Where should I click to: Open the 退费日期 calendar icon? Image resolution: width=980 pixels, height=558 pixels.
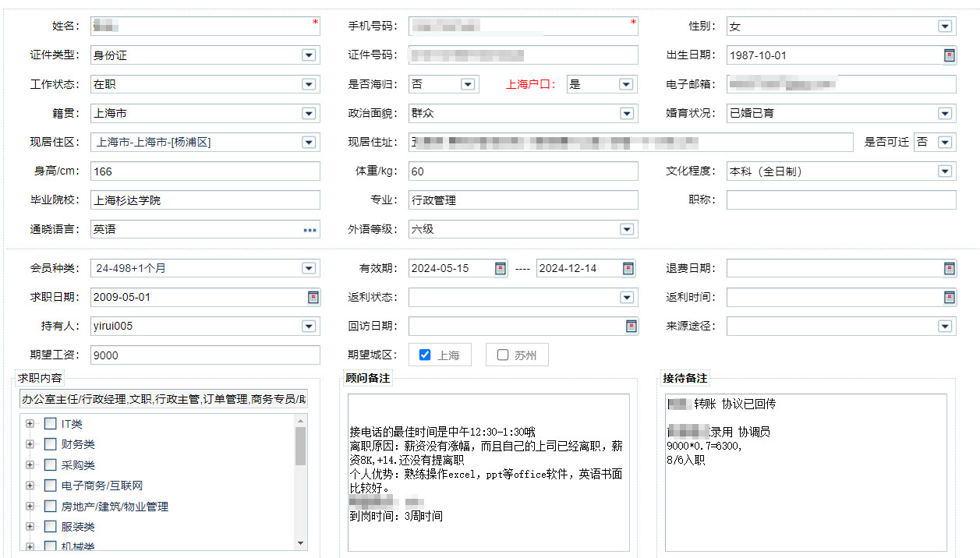tap(949, 268)
